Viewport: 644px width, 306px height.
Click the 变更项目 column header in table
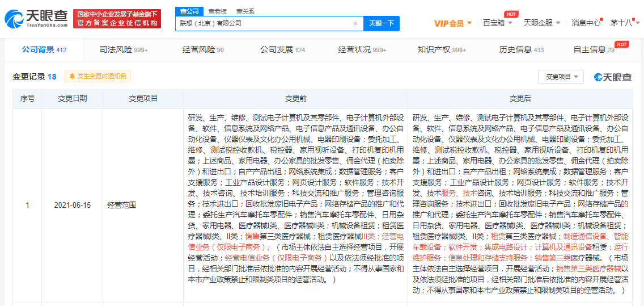143,99
